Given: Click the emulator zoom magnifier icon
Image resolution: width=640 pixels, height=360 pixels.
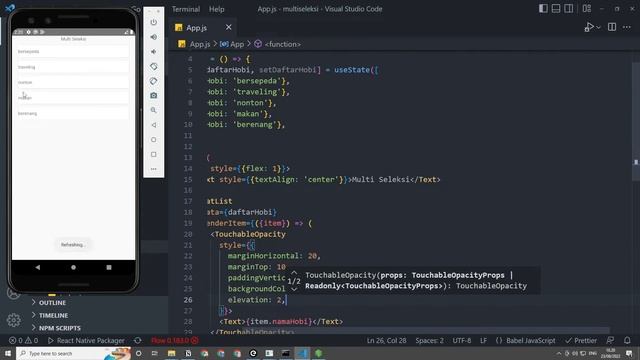Looking at the screenshot, I should pos(153,110).
